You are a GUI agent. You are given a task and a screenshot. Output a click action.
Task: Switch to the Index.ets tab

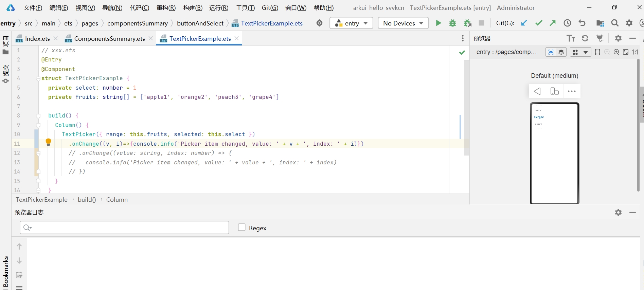(x=37, y=38)
